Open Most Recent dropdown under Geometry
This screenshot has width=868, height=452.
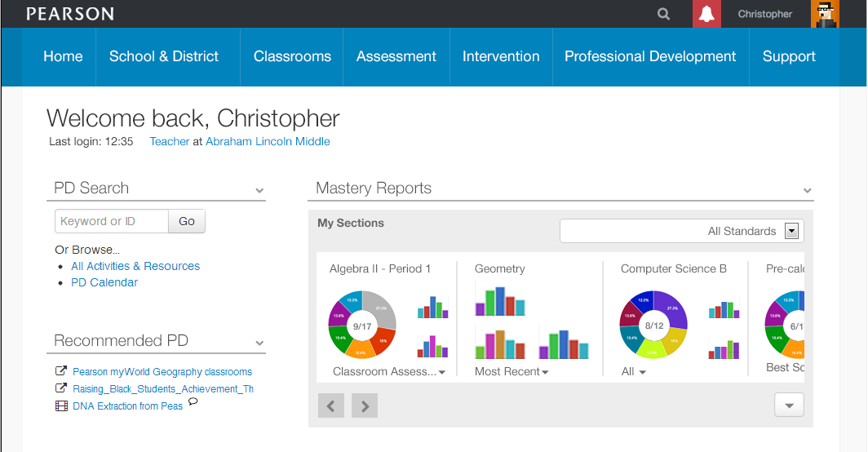pyautogui.click(x=511, y=372)
